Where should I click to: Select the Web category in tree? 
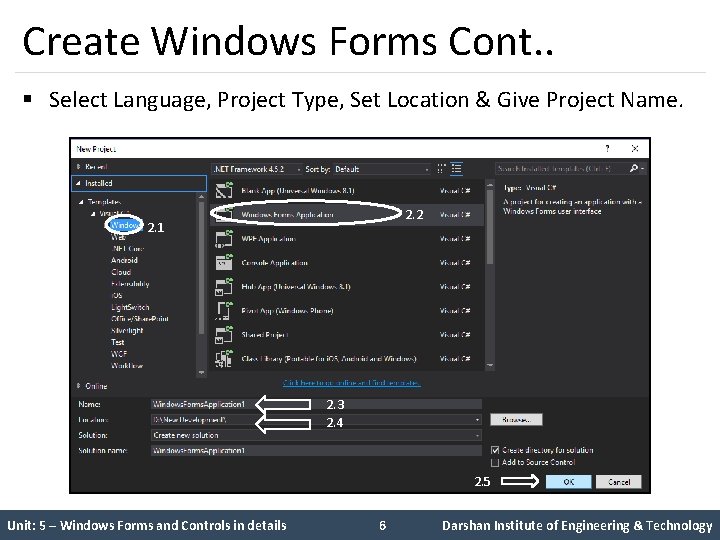[x=118, y=237]
